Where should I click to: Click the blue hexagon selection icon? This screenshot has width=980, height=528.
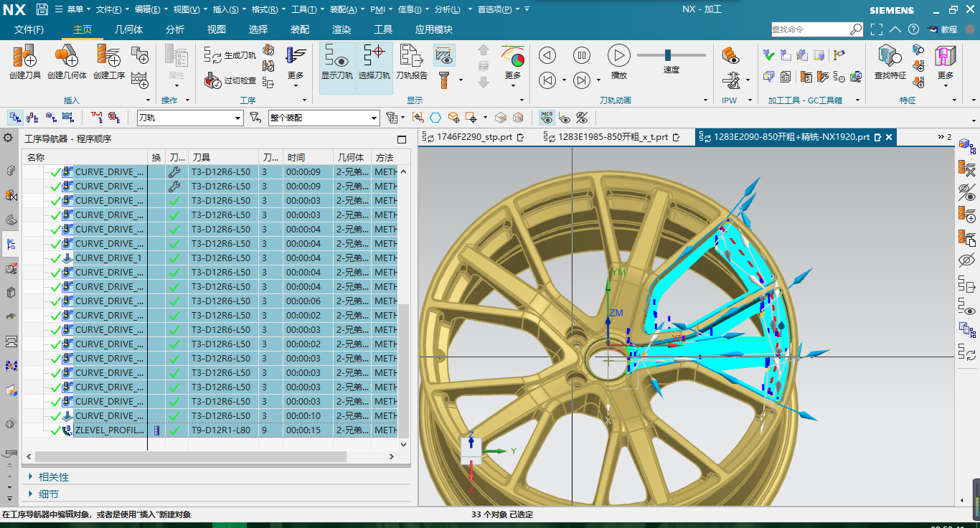pyautogui.click(x=435, y=118)
